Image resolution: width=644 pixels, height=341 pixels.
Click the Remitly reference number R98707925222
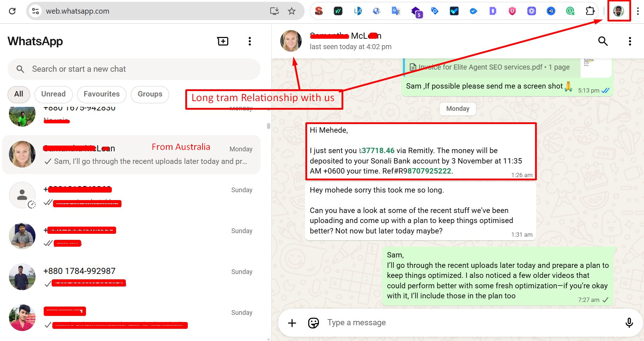pos(425,171)
